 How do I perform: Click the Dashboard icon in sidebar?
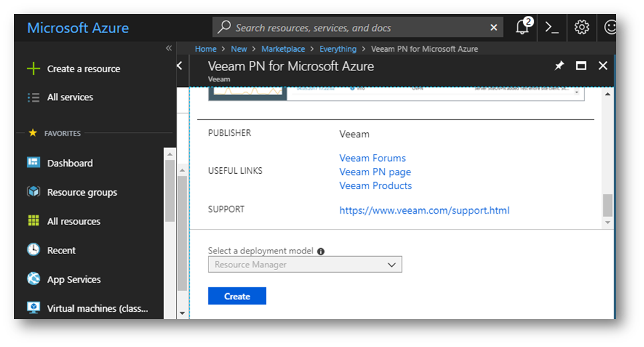[x=33, y=163]
